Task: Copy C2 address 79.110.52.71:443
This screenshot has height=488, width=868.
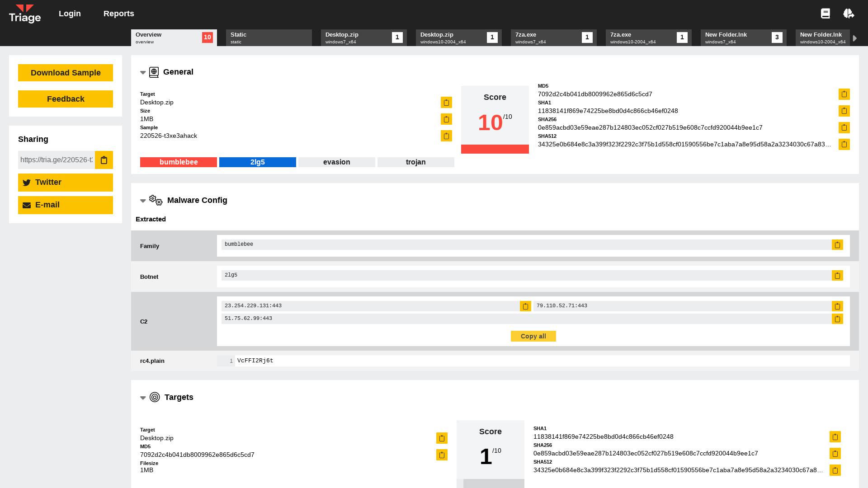Action: [837, 306]
